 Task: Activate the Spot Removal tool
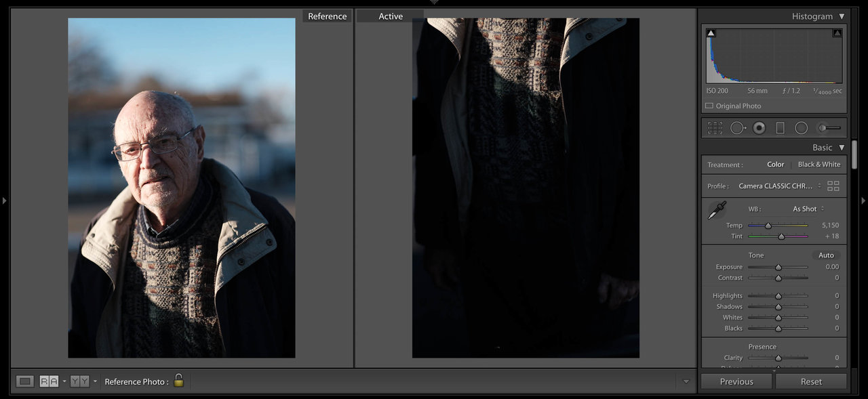(x=737, y=128)
